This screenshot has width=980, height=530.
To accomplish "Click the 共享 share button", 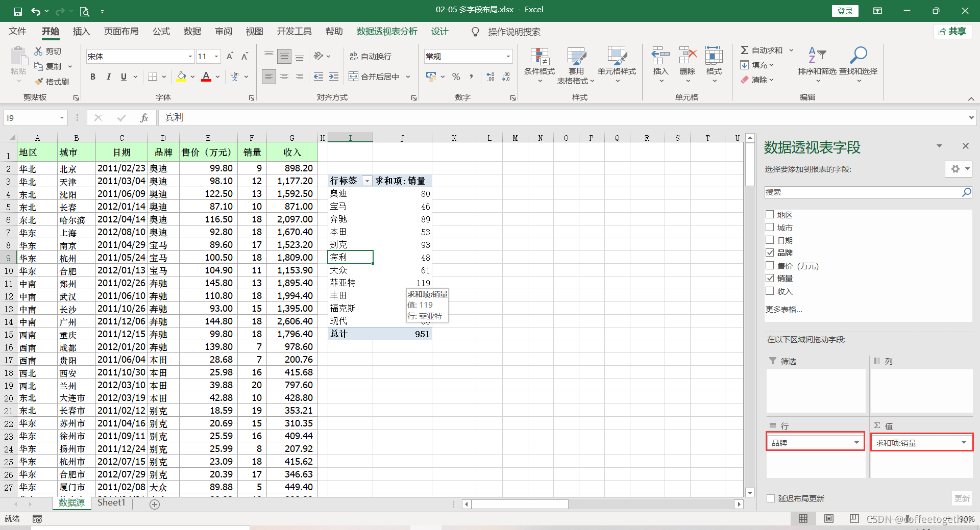I will pyautogui.click(x=953, y=32).
